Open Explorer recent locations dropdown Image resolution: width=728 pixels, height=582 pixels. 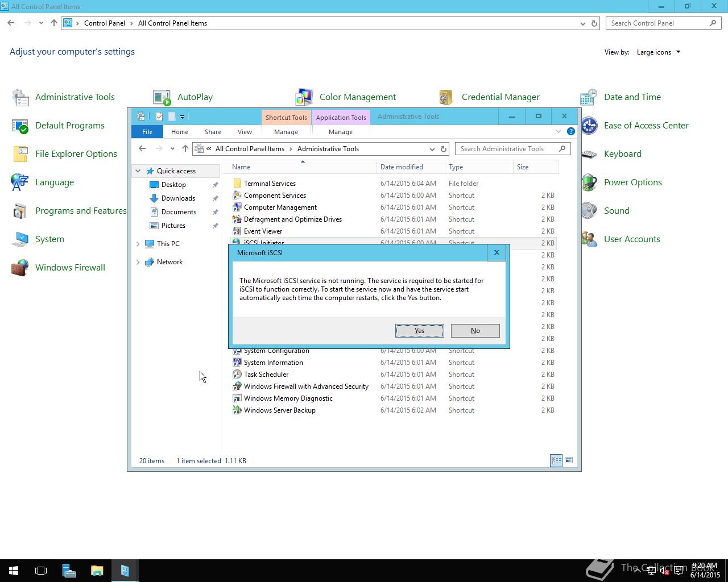click(x=172, y=149)
